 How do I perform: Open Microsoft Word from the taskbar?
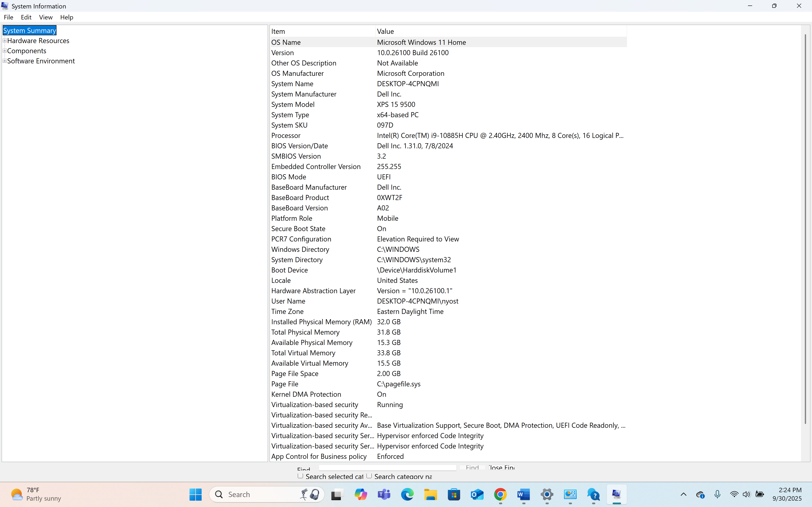click(524, 494)
